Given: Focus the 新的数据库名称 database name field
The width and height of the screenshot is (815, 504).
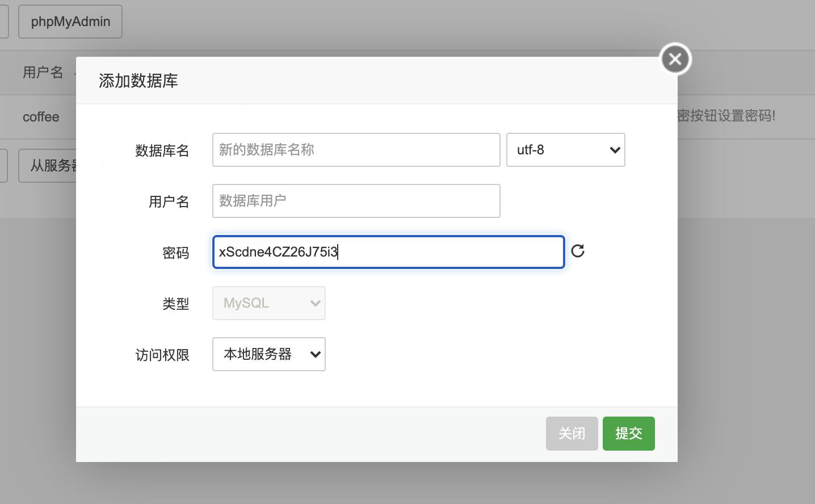Looking at the screenshot, I should coord(356,150).
